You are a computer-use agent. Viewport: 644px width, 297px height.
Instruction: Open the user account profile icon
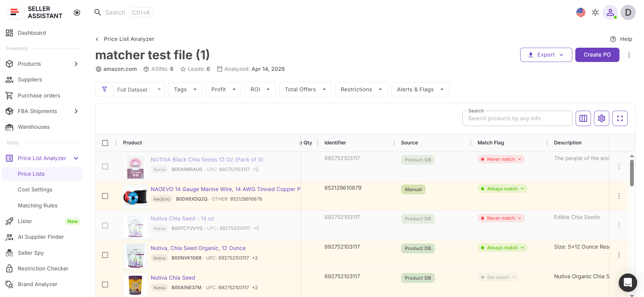(x=610, y=13)
